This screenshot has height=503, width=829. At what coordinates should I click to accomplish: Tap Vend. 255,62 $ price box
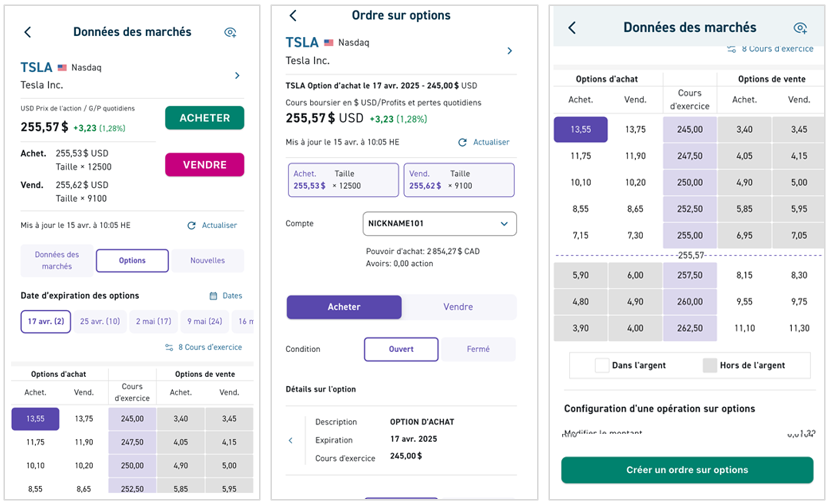coord(459,180)
